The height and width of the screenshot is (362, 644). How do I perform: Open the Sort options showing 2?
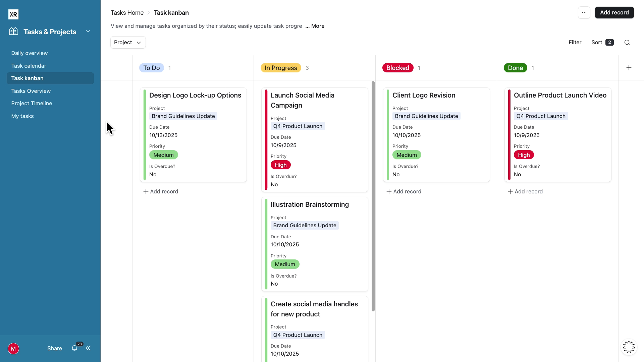[x=602, y=42]
